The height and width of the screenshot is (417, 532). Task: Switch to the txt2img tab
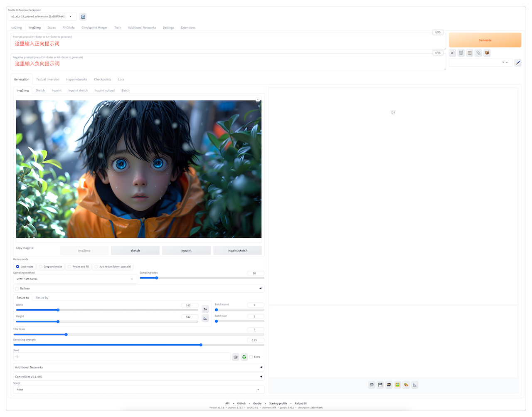click(17, 27)
